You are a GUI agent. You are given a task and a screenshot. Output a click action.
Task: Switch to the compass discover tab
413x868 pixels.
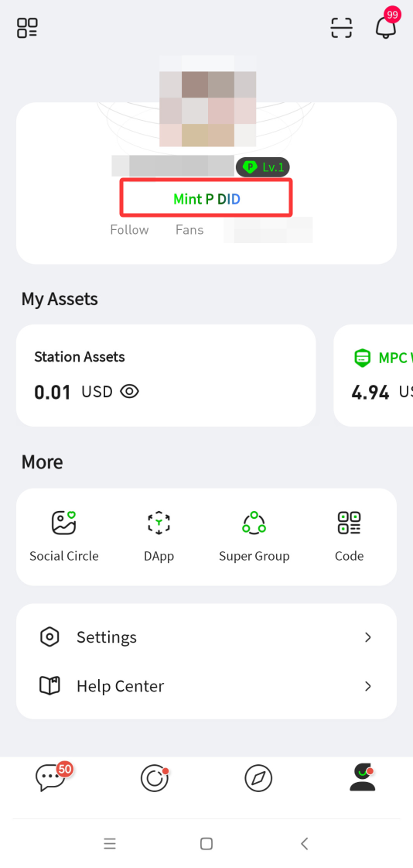click(x=258, y=779)
